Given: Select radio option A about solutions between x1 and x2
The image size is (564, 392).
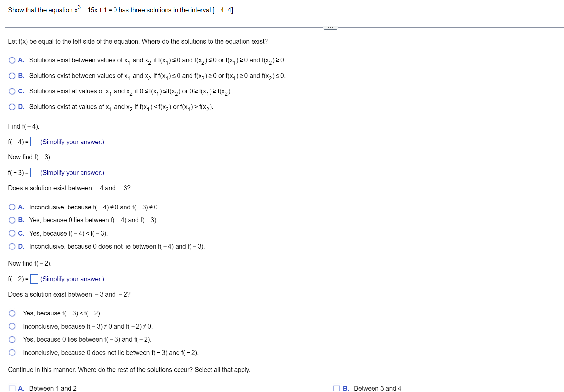Looking at the screenshot, I should pyautogui.click(x=12, y=60).
